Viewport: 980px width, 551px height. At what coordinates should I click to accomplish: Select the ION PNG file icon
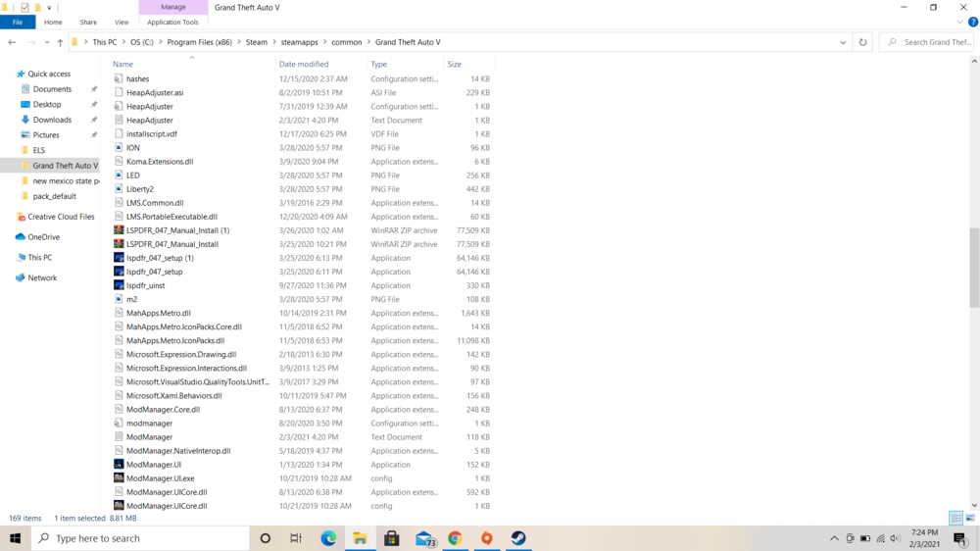(119, 148)
